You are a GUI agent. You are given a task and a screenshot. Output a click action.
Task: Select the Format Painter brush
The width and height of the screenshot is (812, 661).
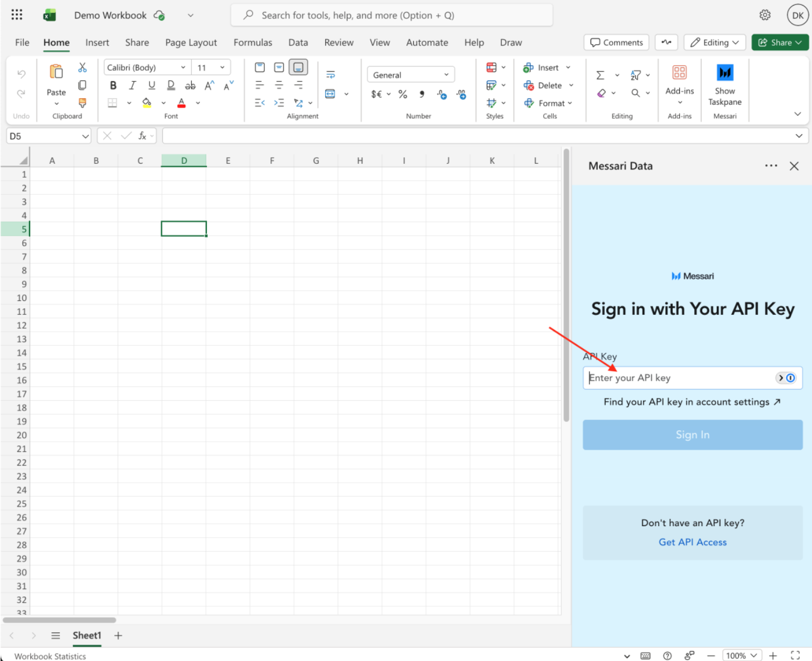(83, 103)
